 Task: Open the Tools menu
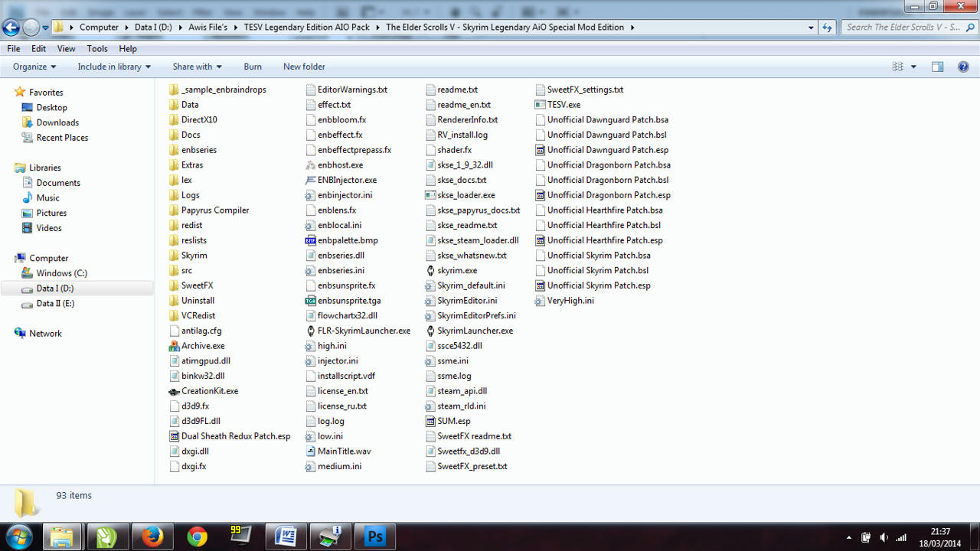pos(97,48)
